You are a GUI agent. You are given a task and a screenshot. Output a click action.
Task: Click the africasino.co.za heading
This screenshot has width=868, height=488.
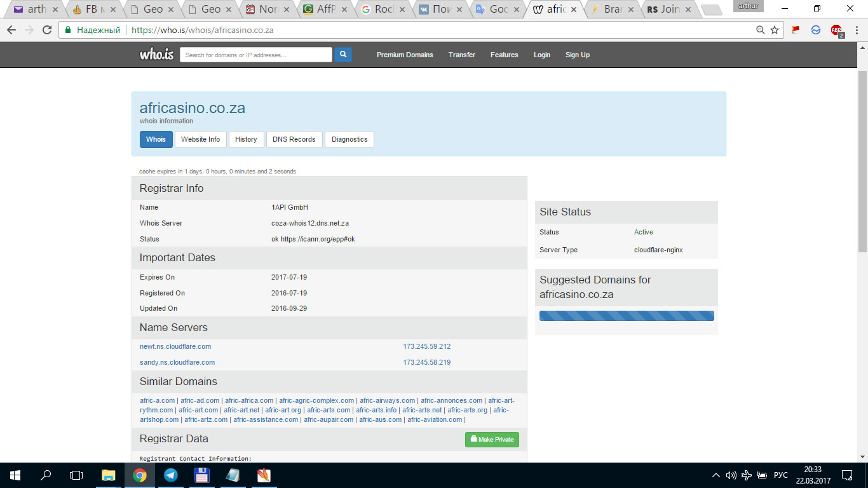pyautogui.click(x=193, y=108)
